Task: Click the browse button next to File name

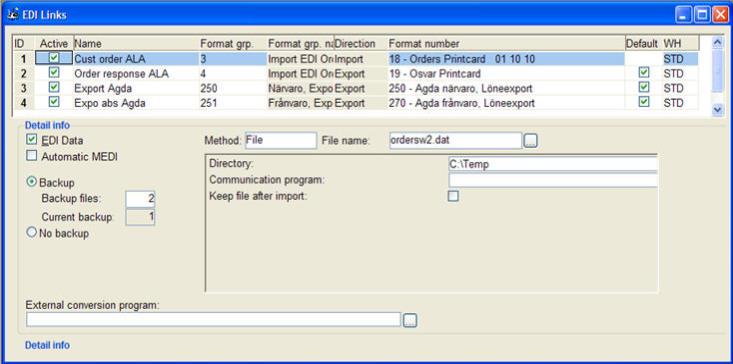Action: [x=530, y=141]
